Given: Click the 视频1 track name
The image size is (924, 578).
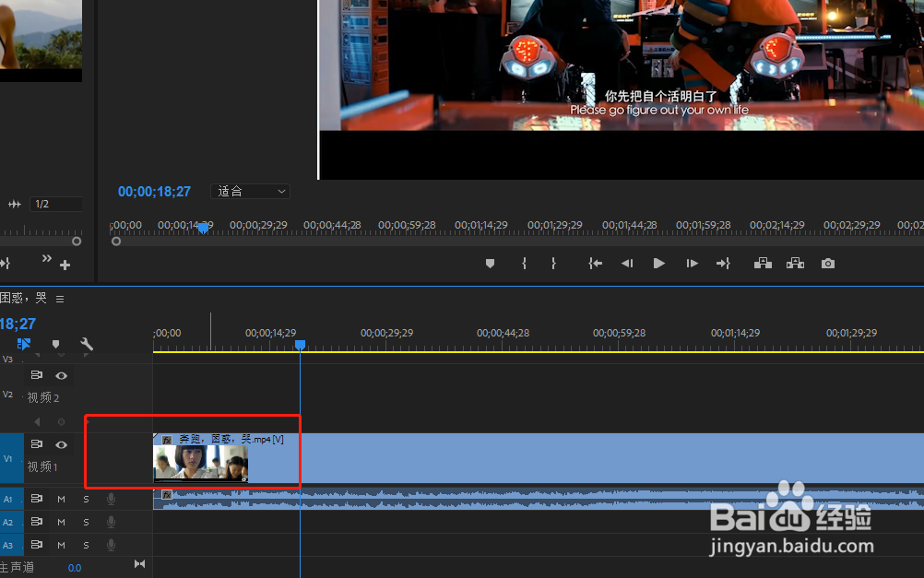Looking at the screenshot, I should (42, 466).
